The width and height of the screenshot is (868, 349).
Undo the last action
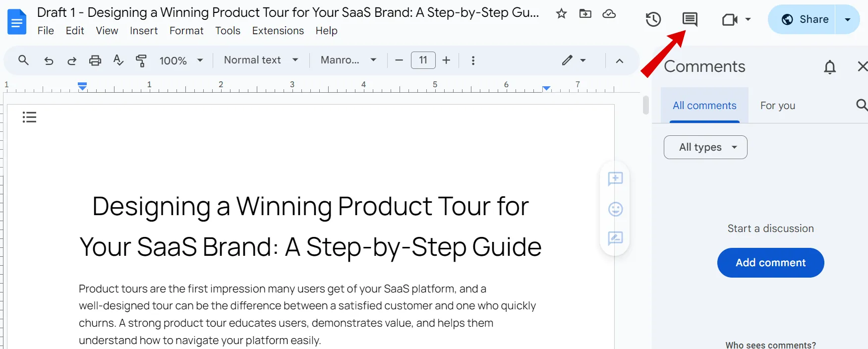tap(49, 60)
